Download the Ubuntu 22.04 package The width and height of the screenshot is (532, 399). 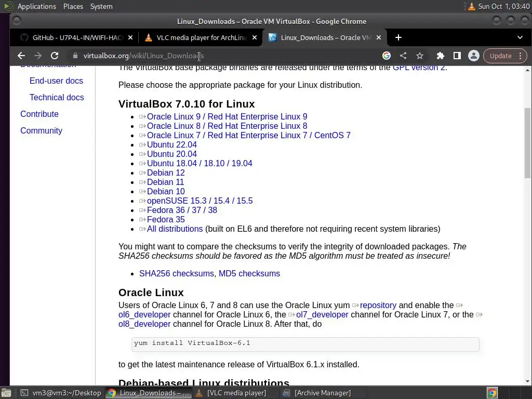(x=171, y=144)
